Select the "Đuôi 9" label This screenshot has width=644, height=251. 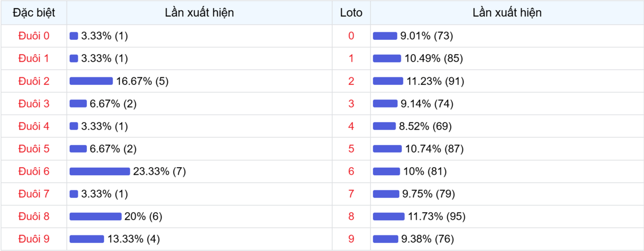click(34, 239)
